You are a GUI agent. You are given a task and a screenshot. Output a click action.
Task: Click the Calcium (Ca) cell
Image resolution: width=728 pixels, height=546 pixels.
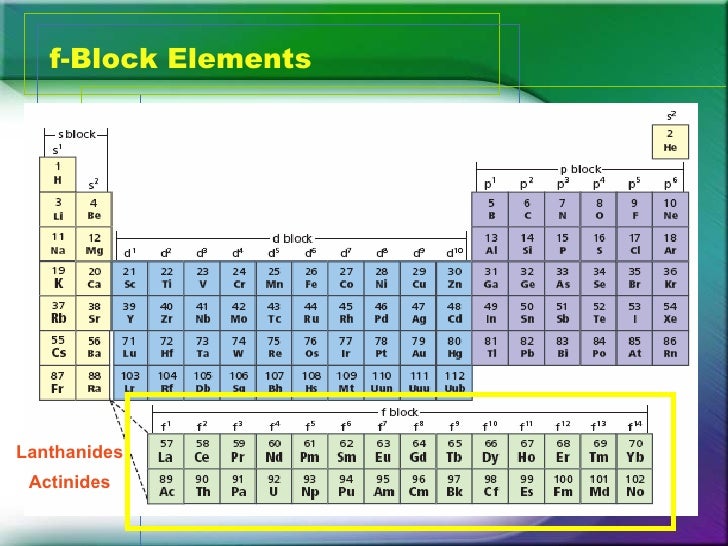tap(94, 279)
